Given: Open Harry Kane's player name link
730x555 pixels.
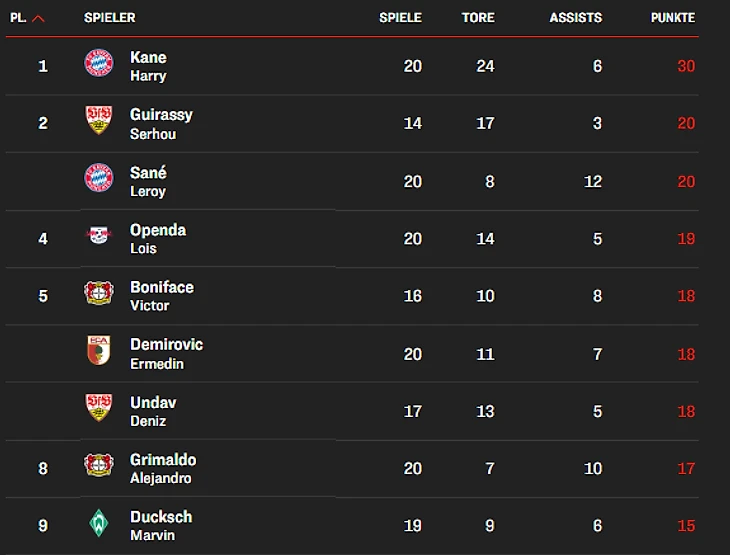Looking at the screenshot, I should pyautogui.click(x=148, y=65).
